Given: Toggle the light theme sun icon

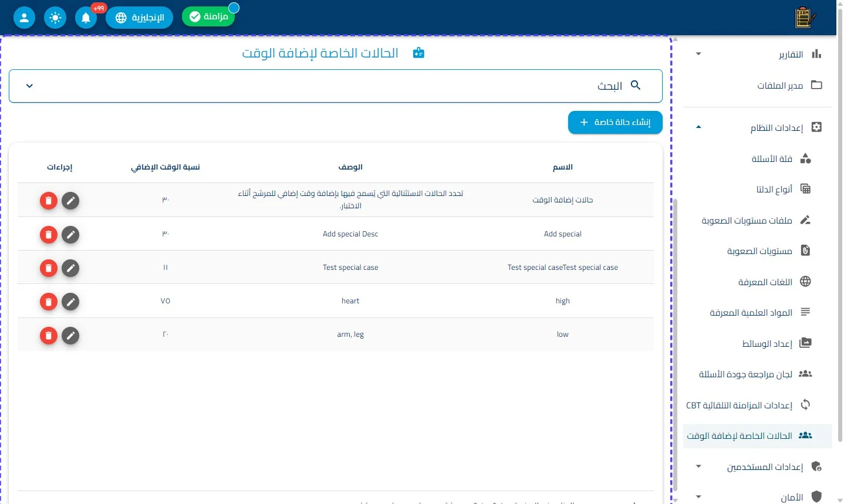Looking at the screenshot, I should (x=55, y=18).
